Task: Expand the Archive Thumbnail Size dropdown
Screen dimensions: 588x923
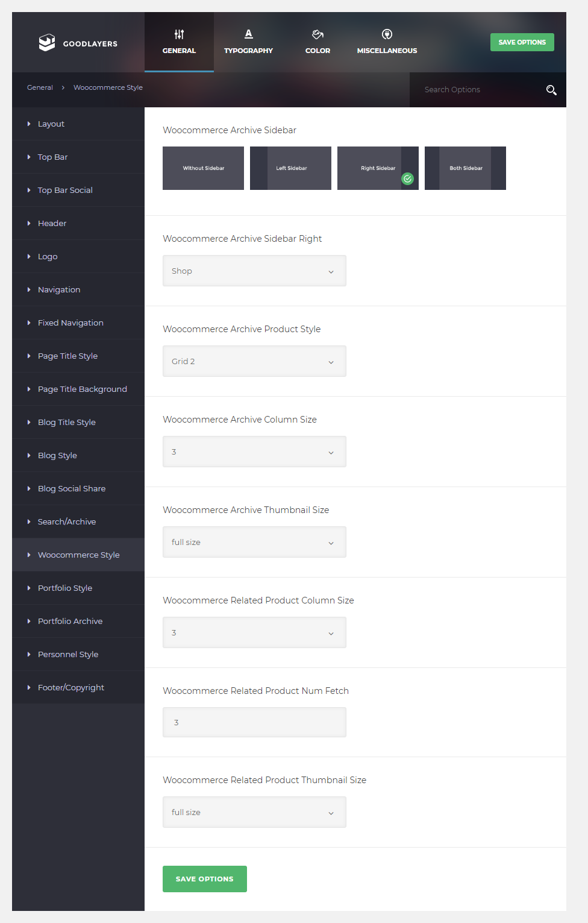Action: 254,542
